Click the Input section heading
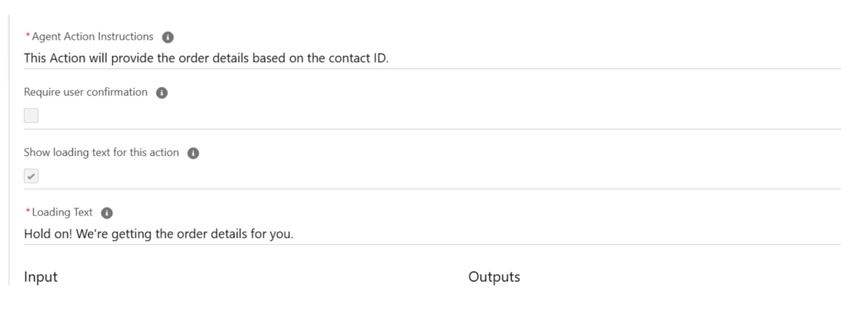 tap(41, 277)
